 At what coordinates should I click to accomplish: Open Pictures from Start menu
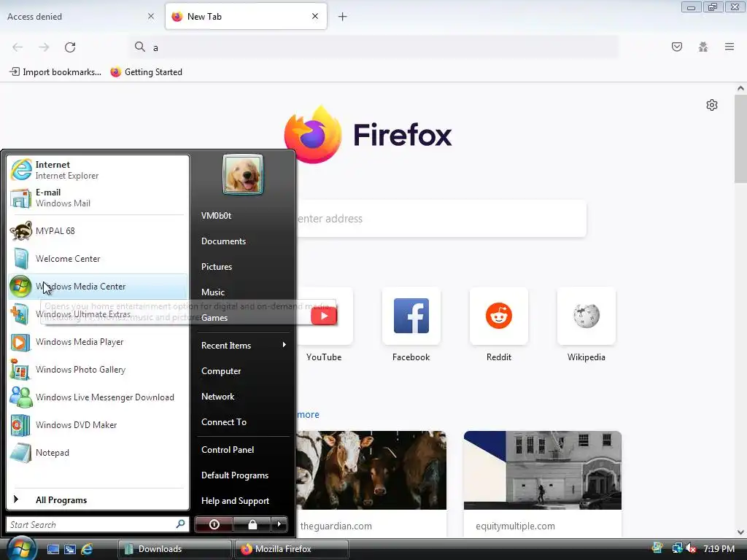click(x=243, y=267)
